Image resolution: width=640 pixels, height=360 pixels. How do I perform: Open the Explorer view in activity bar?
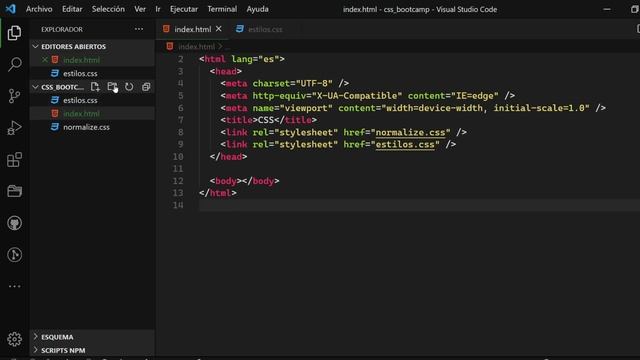[14, 33]
